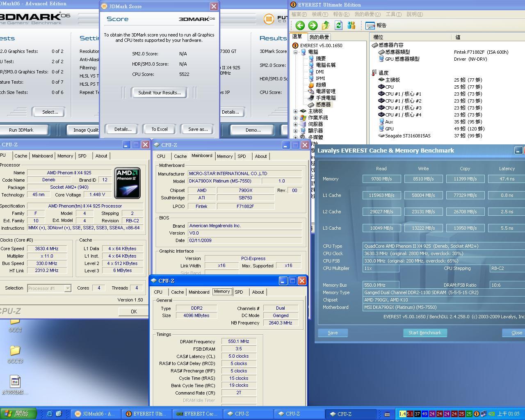Select the 摘要 item in EVEREST tree

321,59
